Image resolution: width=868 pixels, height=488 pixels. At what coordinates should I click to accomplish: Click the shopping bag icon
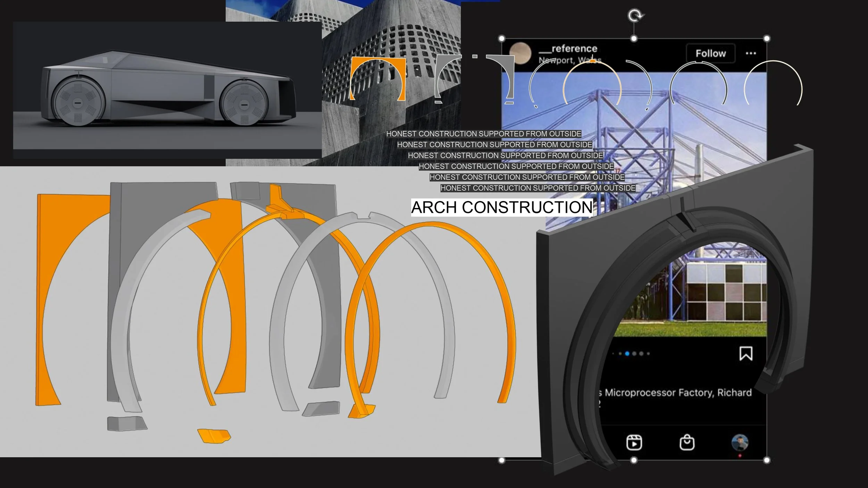click(687, 443)
